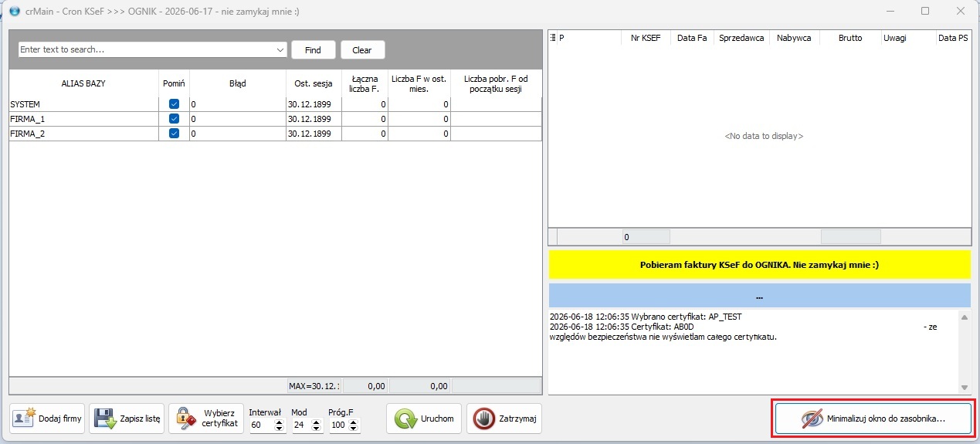Decrease the Próg.F value
Screen dimensions: 980x444
click(x=354, y=429)
